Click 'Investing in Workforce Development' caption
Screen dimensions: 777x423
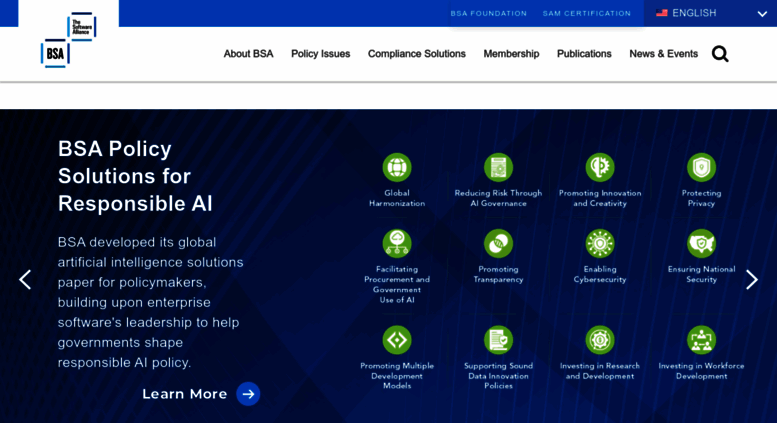coord(701,371)
